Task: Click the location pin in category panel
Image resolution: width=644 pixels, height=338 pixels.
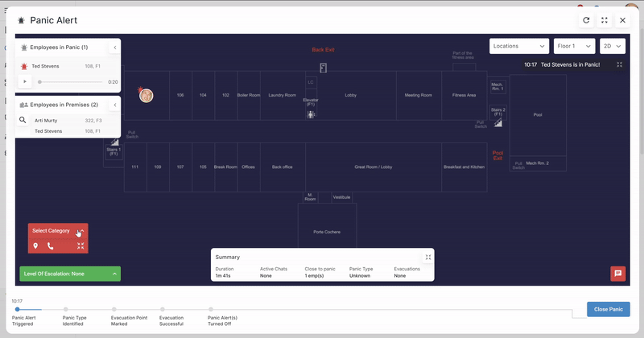Action: click(x=35, y=246)
